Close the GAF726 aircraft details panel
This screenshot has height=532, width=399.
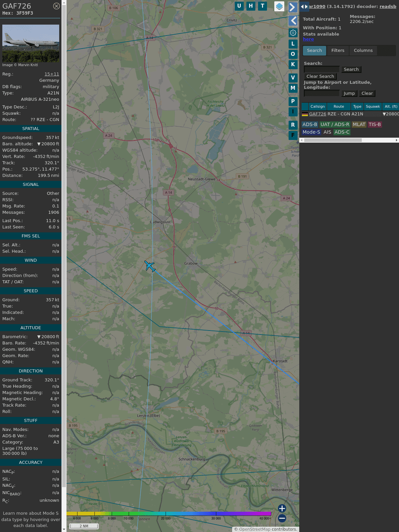click(57, 6)
